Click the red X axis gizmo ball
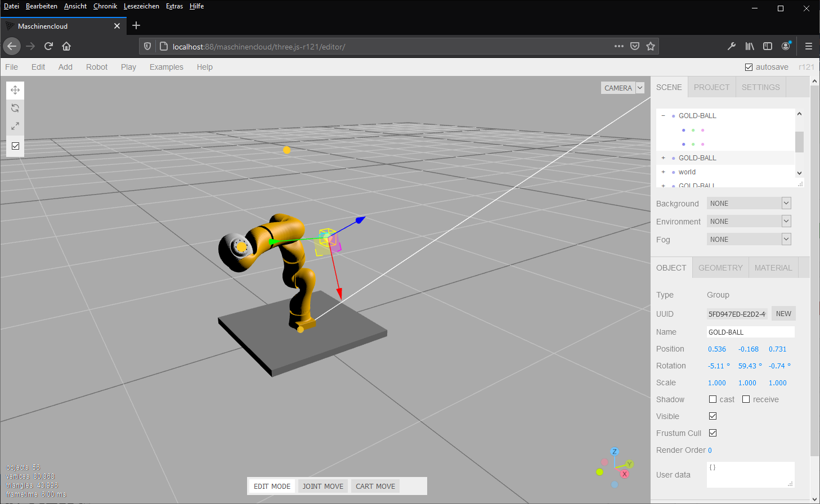Viewport: 820px width, 504px height. (x=624, y=474)
